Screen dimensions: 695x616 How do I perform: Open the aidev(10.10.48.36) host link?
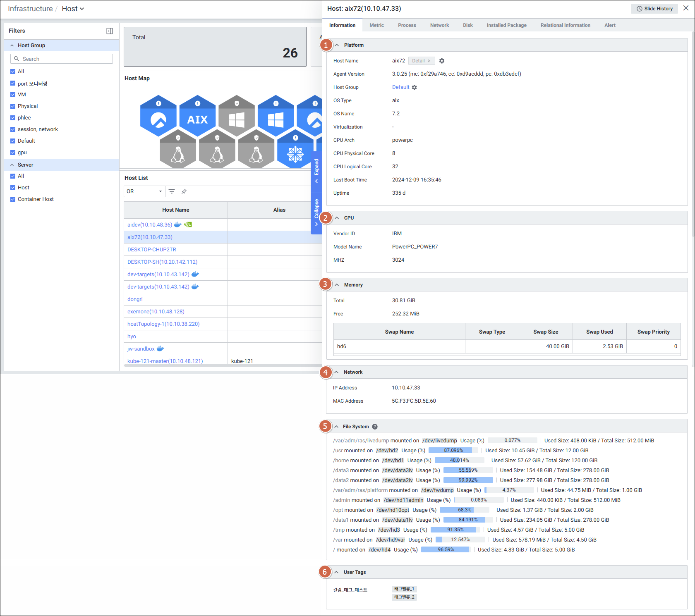pos(150,225)
